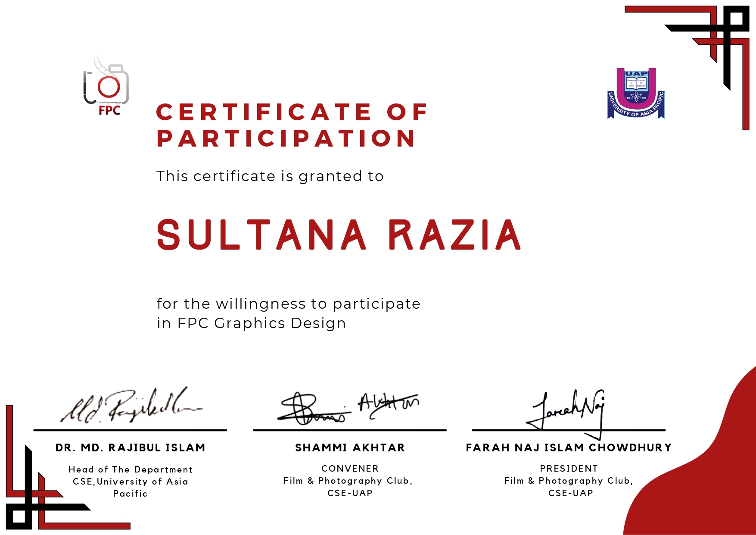The height and width of the screenshot is (535, 756).
Task: Click the 'for the willingness to participate' text
Action: click(x=288, y=303)
